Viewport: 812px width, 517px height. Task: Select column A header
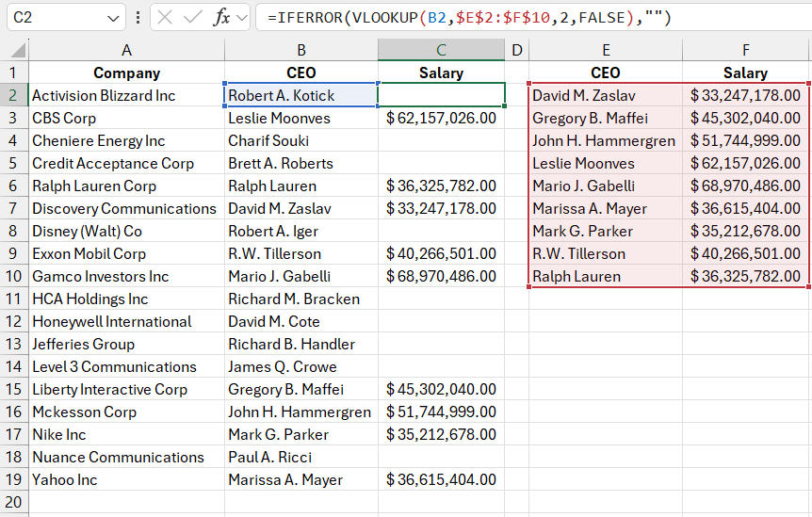point(126,50)
